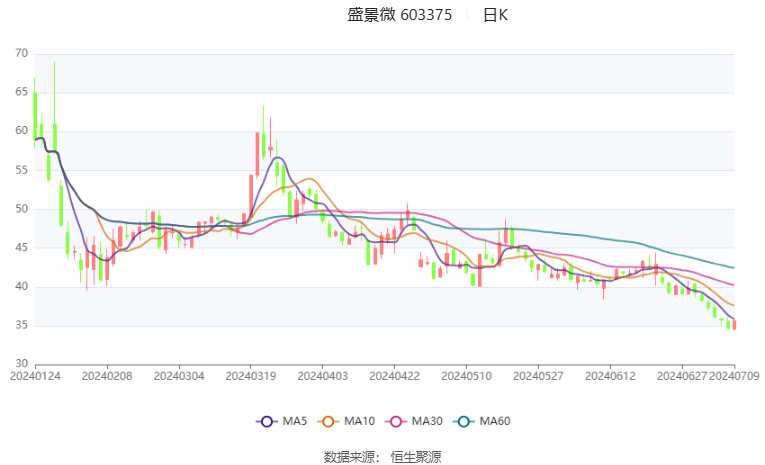The image size is (765, 465).
Task: Click y-axis value 55
Action: pos(21,170)
